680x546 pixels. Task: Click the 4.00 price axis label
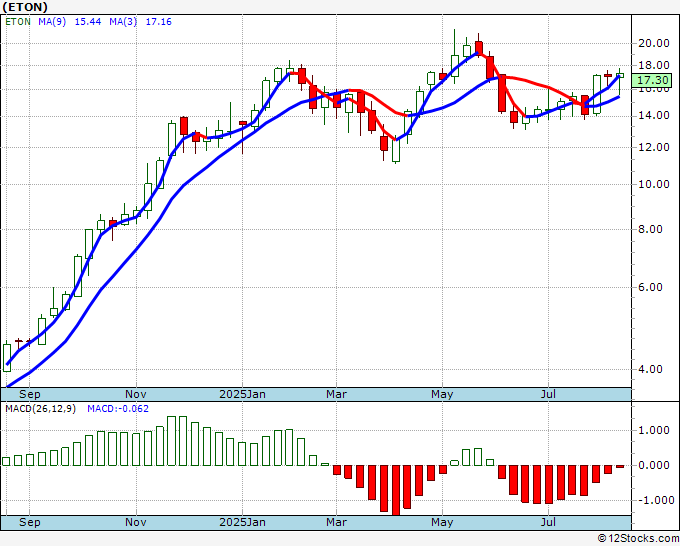(x=650, y=369)
